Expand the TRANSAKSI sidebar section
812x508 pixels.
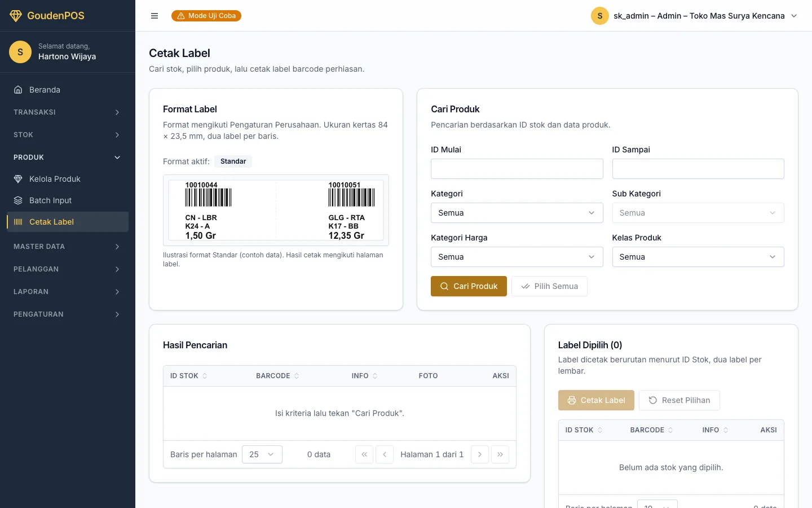point(68,112)
